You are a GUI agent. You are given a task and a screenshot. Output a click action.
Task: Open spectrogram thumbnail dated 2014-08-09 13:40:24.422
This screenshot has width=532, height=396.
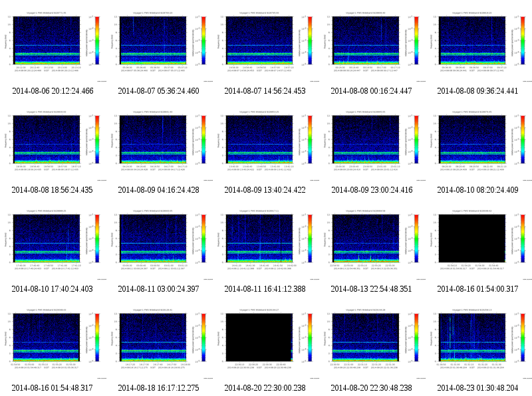pos(266,142)
